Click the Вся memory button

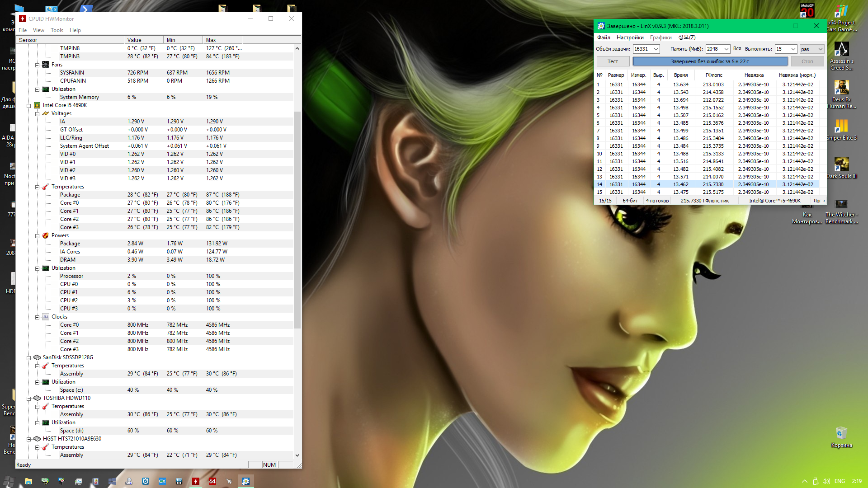(x=737, y=49)
